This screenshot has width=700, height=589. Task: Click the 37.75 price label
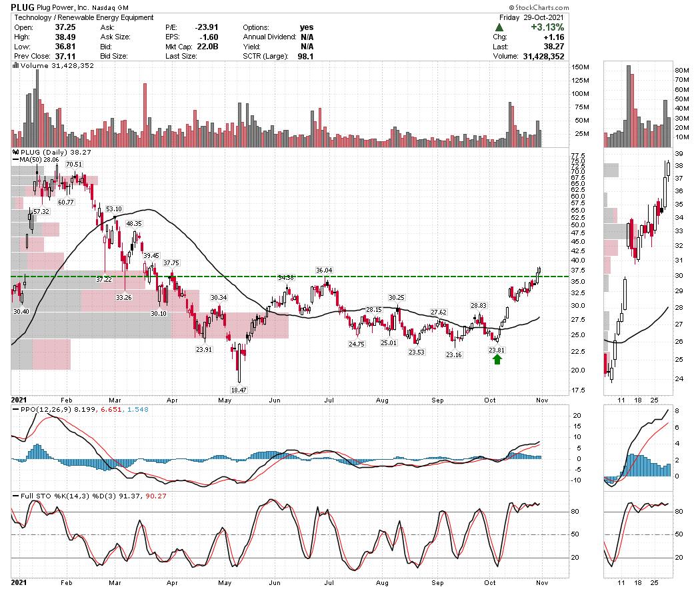coord(171,263)
